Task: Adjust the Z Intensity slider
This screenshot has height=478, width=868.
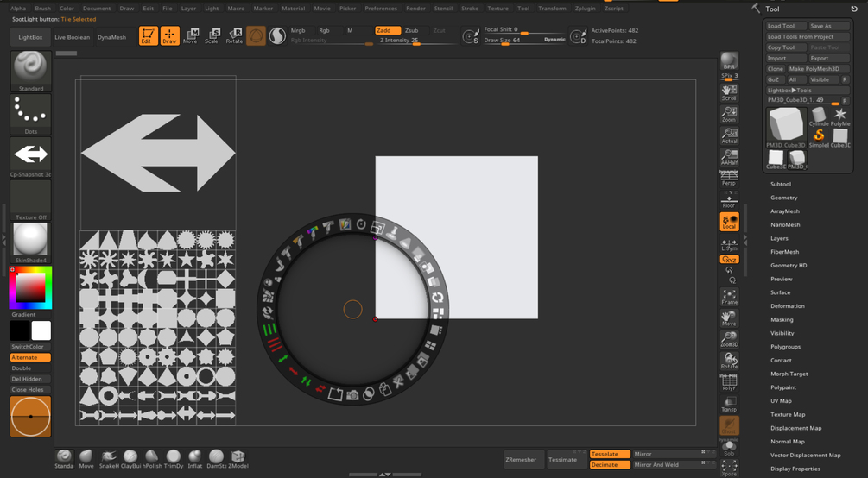Action: tap(418, 41)
